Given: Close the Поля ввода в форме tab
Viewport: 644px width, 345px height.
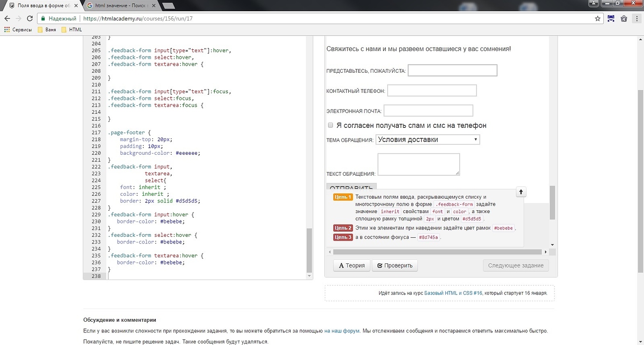Looking at the screenshot, I should coord(77,6).
